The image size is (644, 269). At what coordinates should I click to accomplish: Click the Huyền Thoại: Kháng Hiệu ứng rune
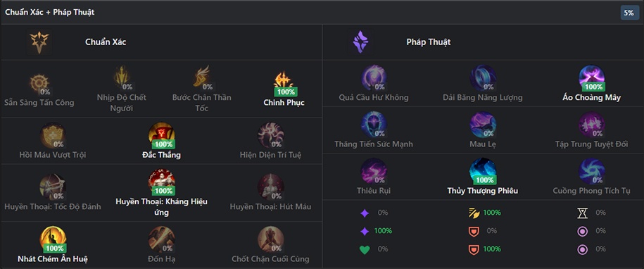click(x=162, y=182)
